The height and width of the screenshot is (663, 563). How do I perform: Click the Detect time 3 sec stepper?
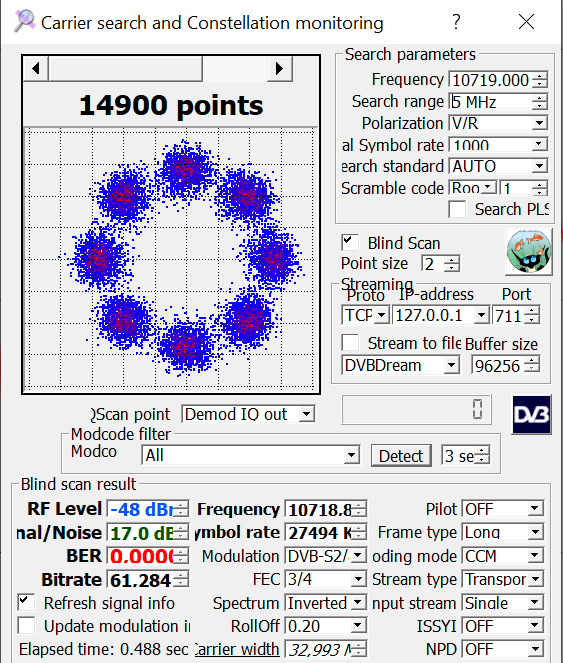click(465, 456)
